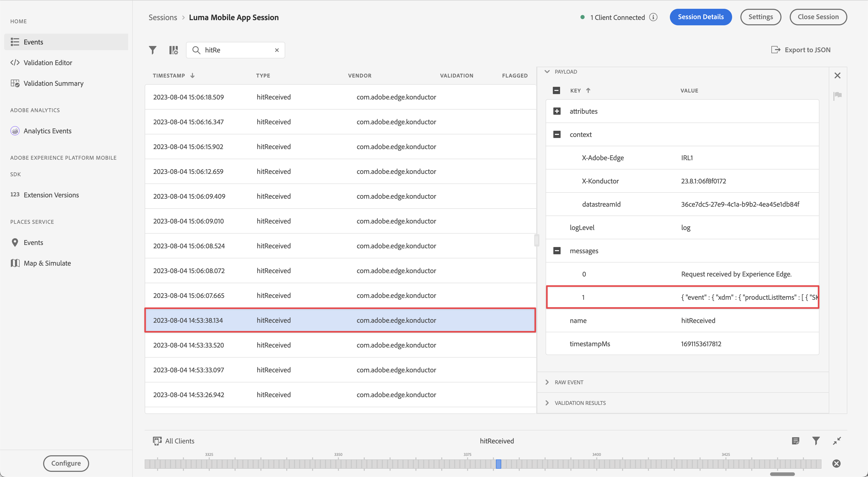Click the highlighted blue timeline marker
868x477 pixels.
498,464
